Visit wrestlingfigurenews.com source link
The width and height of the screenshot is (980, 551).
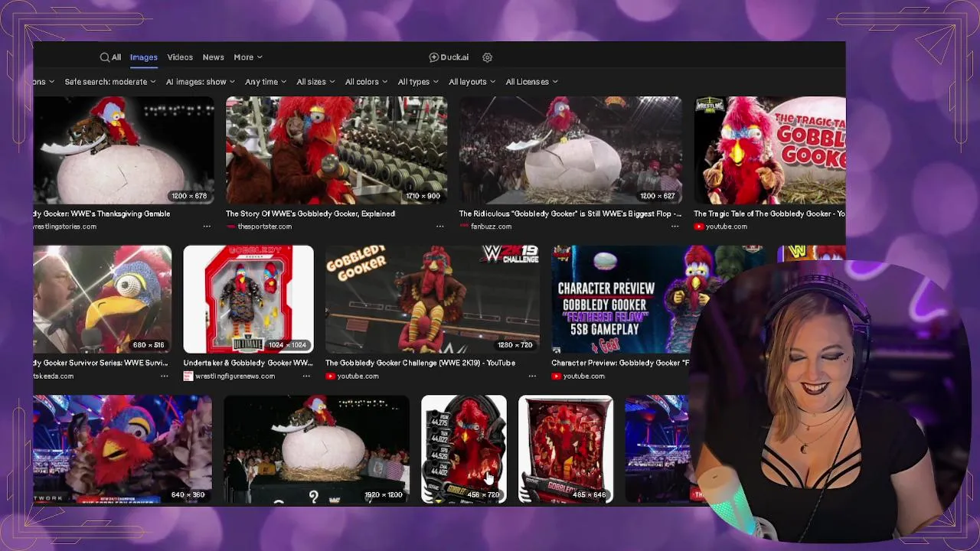(x=234, y=377)
